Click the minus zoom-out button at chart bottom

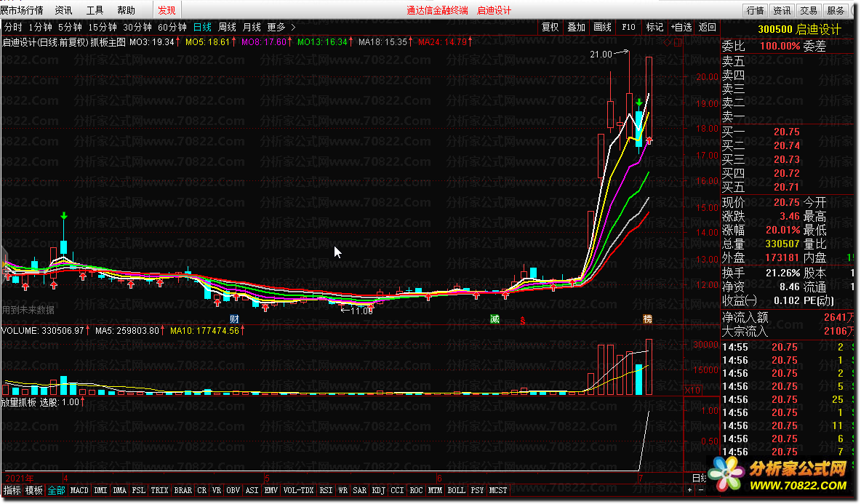[x=701, y=489]
